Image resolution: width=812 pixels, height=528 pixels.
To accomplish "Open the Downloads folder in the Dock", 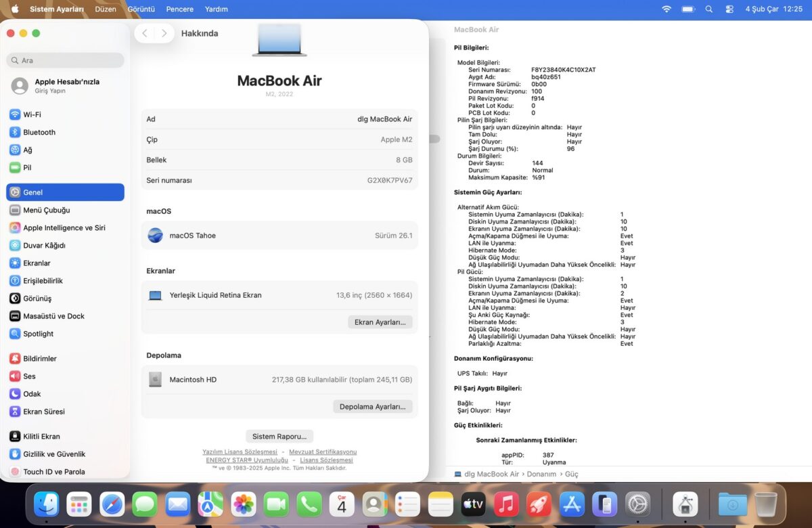I will tap(733, 504).
